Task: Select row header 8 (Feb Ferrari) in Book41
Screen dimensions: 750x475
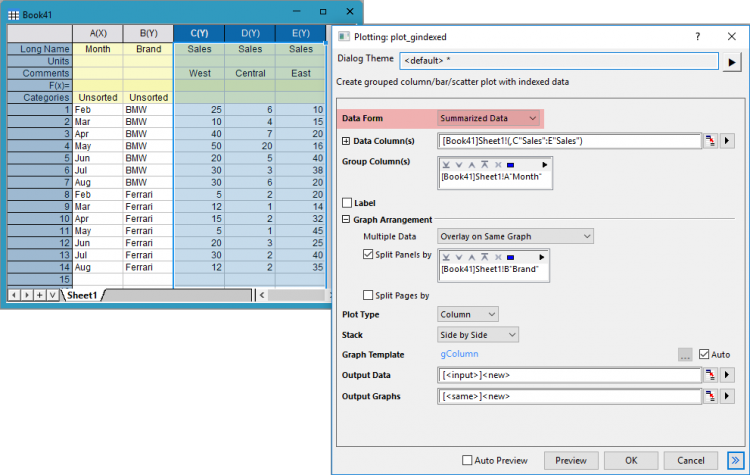Action: click(40, 195)
